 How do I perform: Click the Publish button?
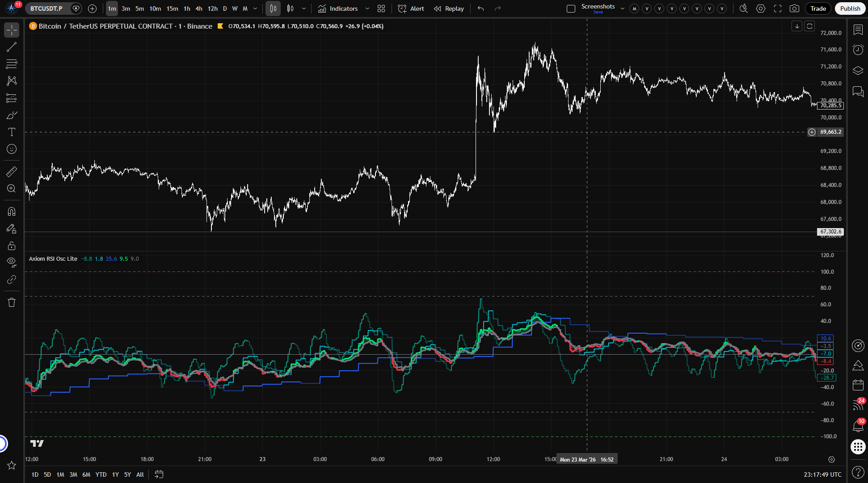[x=850, y=8]
